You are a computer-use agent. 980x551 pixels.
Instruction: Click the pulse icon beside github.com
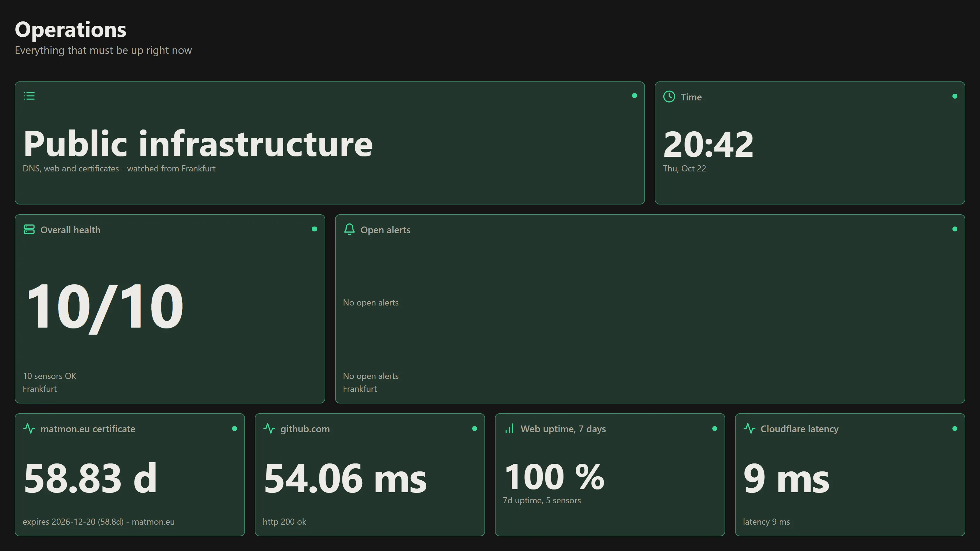(269, 429)
